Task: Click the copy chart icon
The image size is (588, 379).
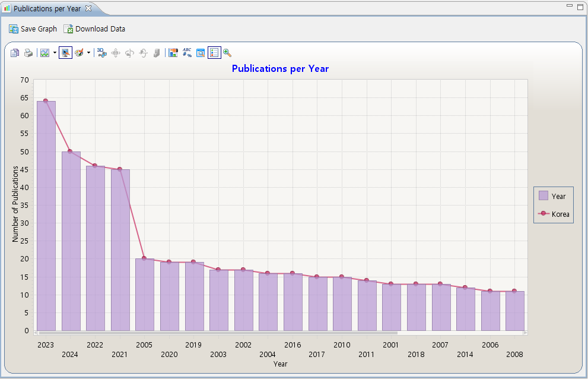Action: tap(15, 53)
